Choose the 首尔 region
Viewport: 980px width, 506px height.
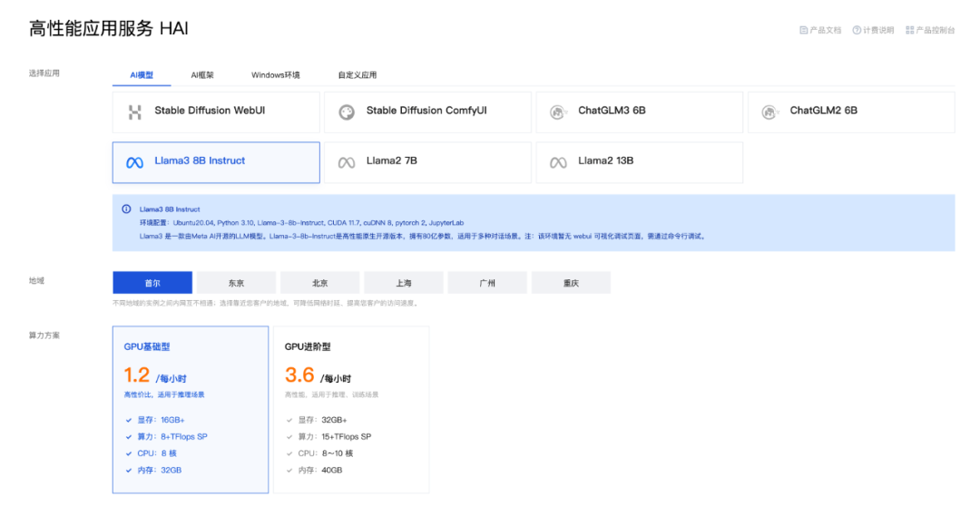(x=152, y=283)
